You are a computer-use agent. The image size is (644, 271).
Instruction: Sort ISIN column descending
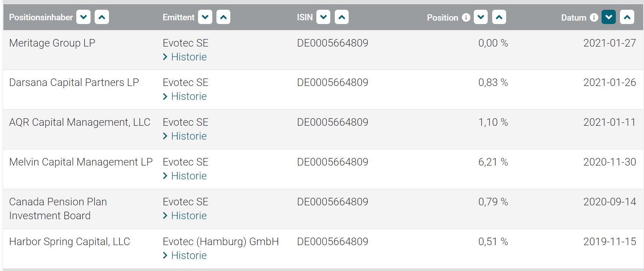(324, 17)
